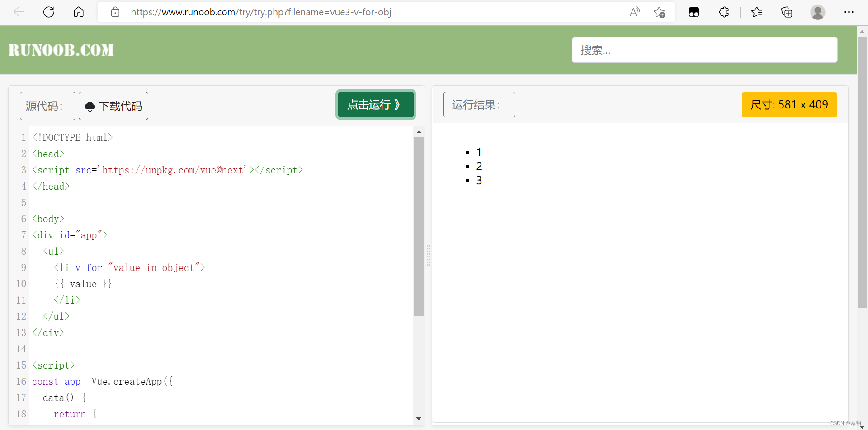The image size is (868, 430).
Task: Reload the page with the refresh icon
Action: click(x=49, y=12)
